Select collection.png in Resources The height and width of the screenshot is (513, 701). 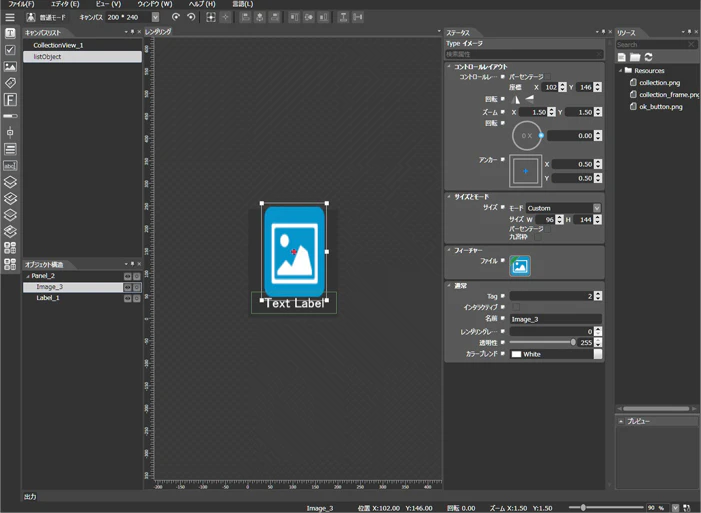click(x=659, y=83)
